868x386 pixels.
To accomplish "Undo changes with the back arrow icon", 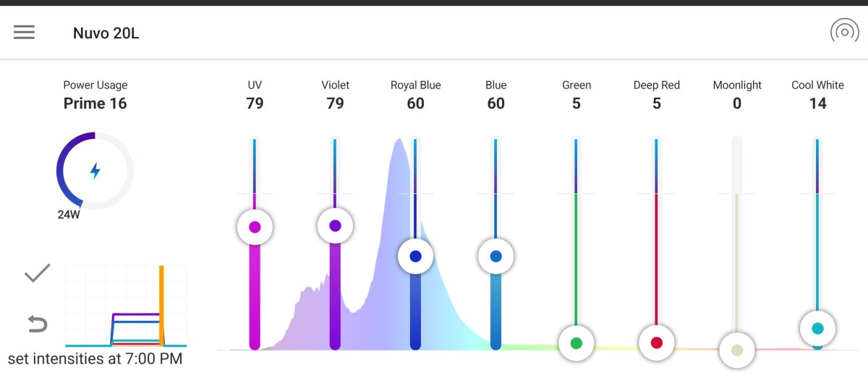I will (37, 324).
